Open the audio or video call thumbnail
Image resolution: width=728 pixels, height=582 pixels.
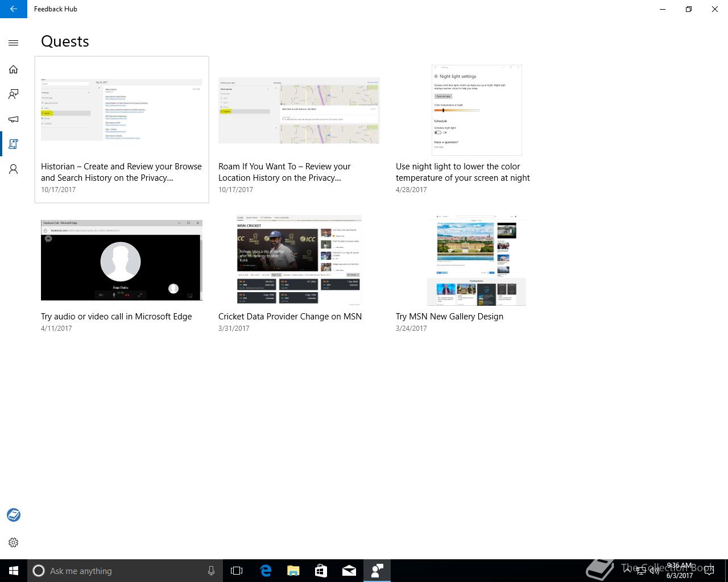click(x=122, y=260)
